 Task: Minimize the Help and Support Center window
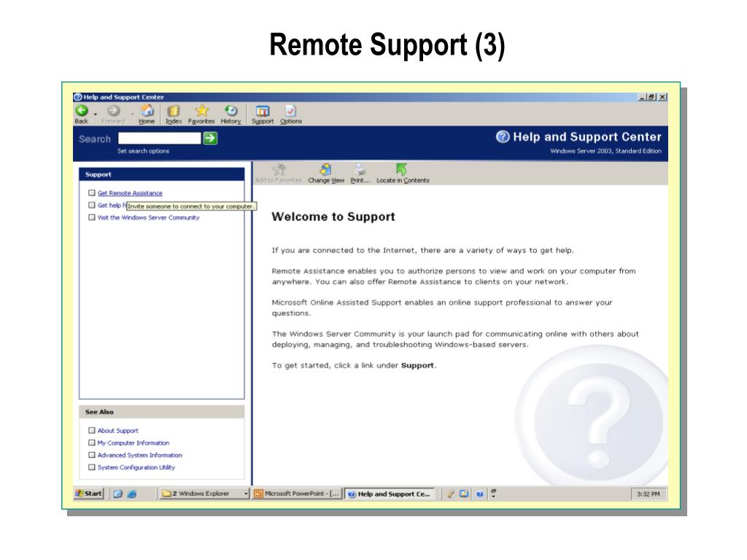642,97
